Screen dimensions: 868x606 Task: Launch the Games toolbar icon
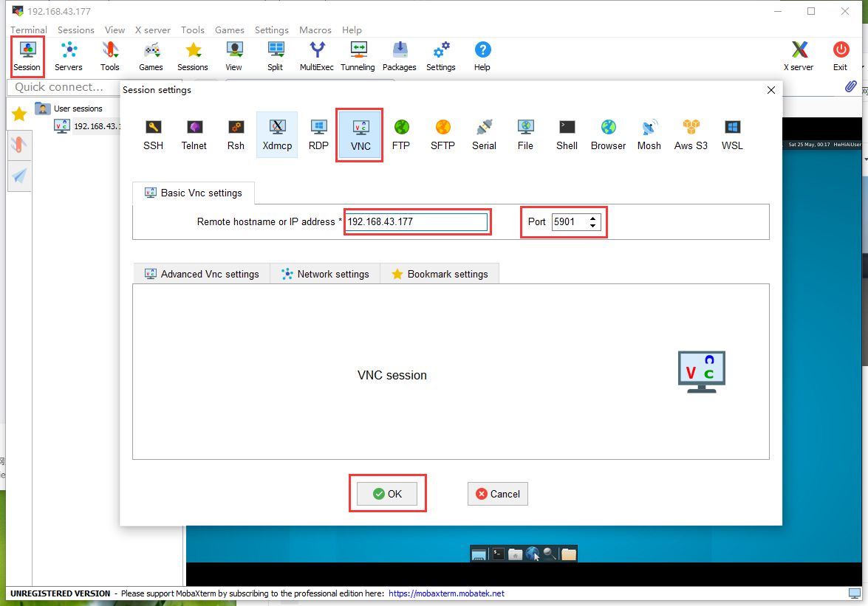pyautogui.click(x=151, y=56)
